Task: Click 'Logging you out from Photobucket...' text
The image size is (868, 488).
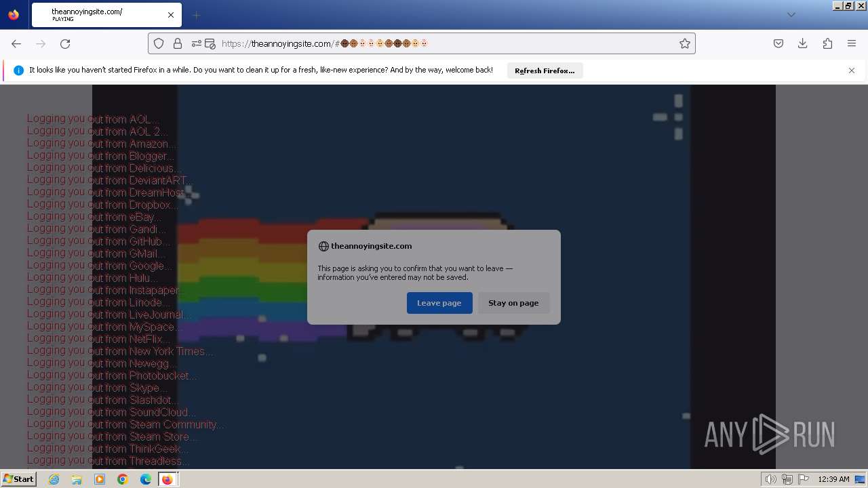Action: [113, 375]
